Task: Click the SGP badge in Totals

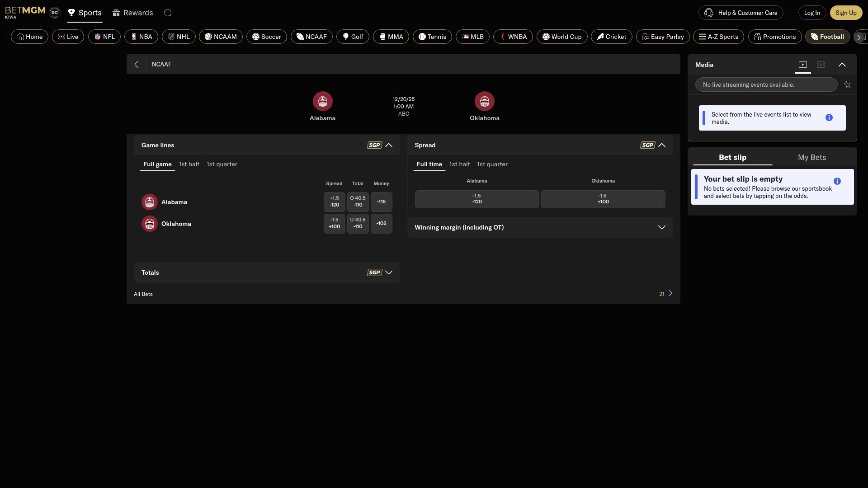Action: [374, 272]
